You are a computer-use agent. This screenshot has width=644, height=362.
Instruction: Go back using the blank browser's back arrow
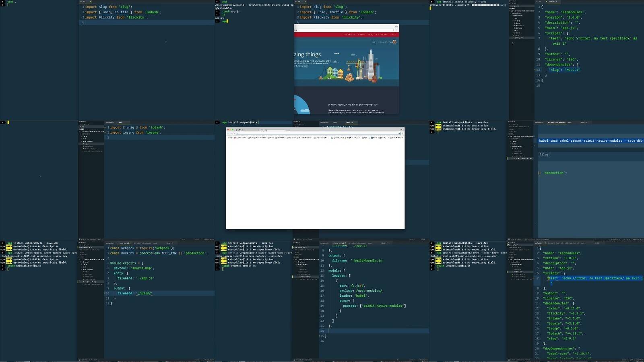tap(229, 133)
